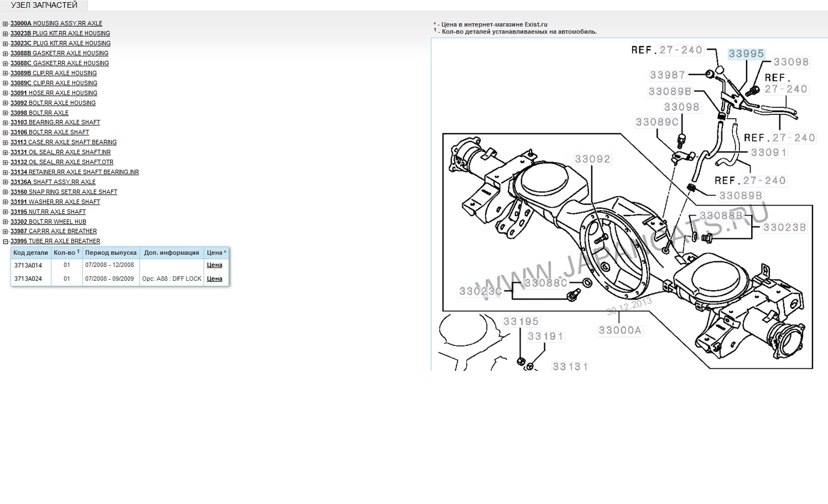This screenshot has width=828, height=504.
Task: Expand the 33092 BOLT,RR AXLE HOUSING node
Action: pos(6,103)
